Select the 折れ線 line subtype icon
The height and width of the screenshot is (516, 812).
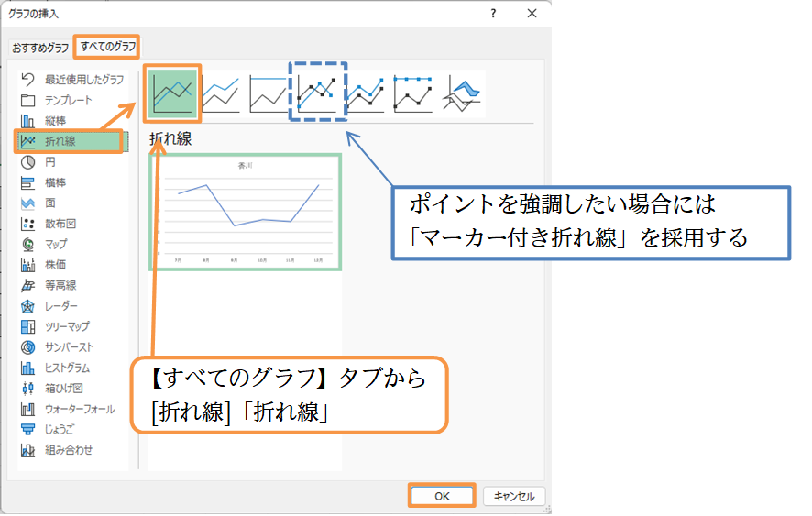[x=172, y=93]
